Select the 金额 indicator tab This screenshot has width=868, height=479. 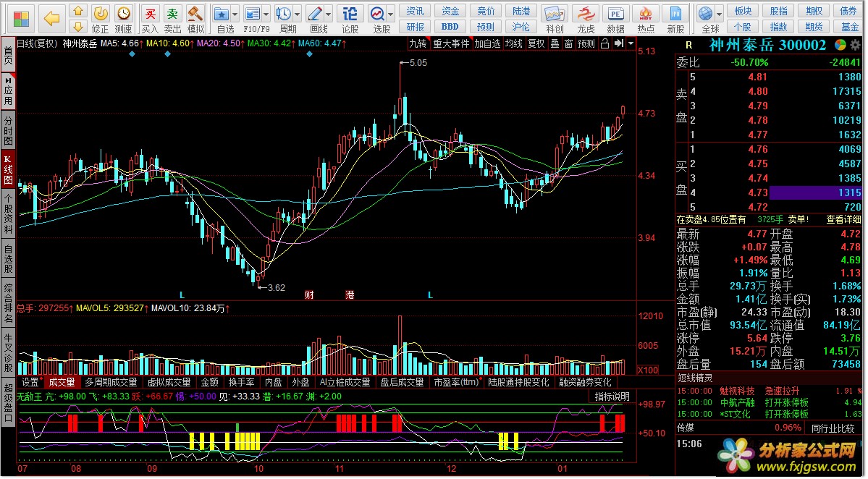click(209, 382)
